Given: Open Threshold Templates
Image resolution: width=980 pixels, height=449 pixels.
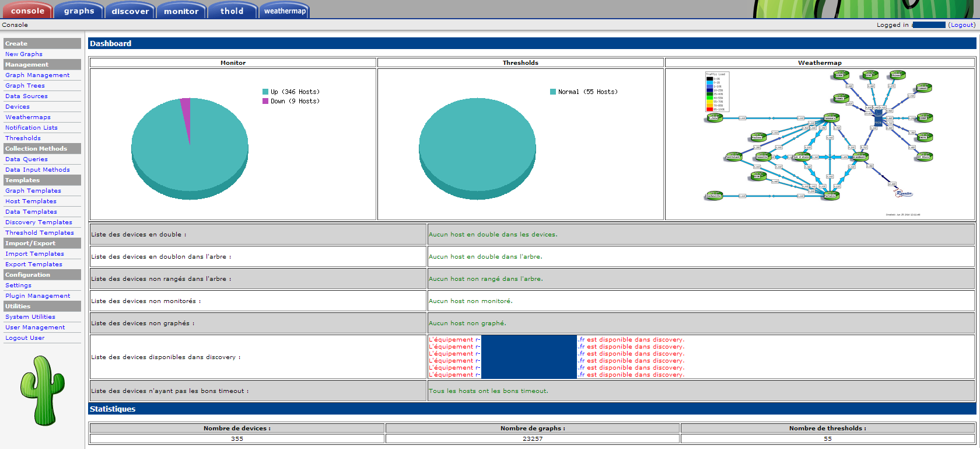Looking at the screenshot, I should coord(40,232).
